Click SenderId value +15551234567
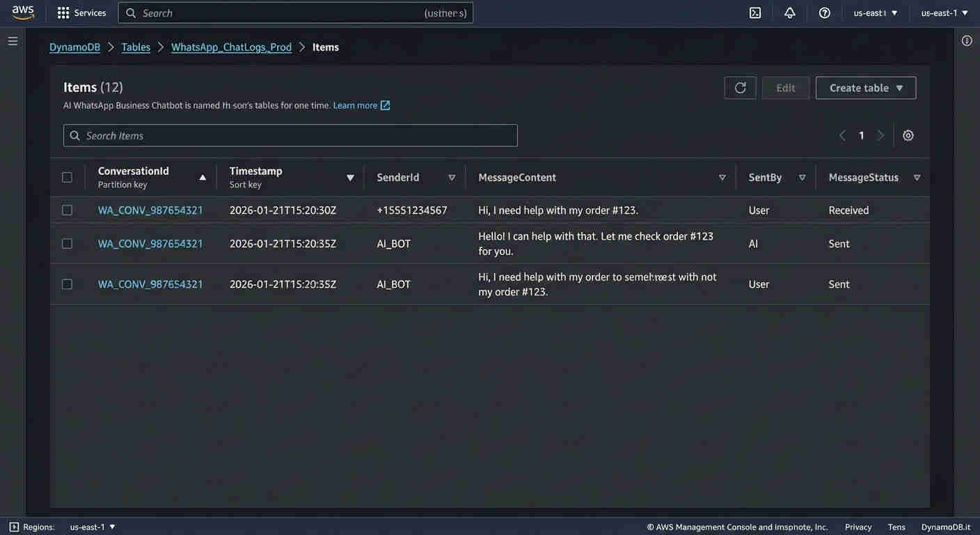The image size is (980, 535). pyautogui.click(x=412, y=210)
